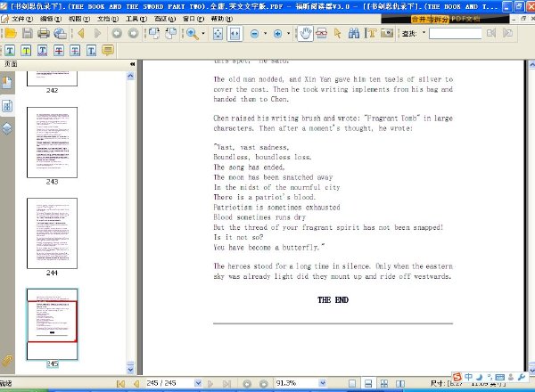Open the 帮助 menu
535x392 pixels.
click(222, 19)
